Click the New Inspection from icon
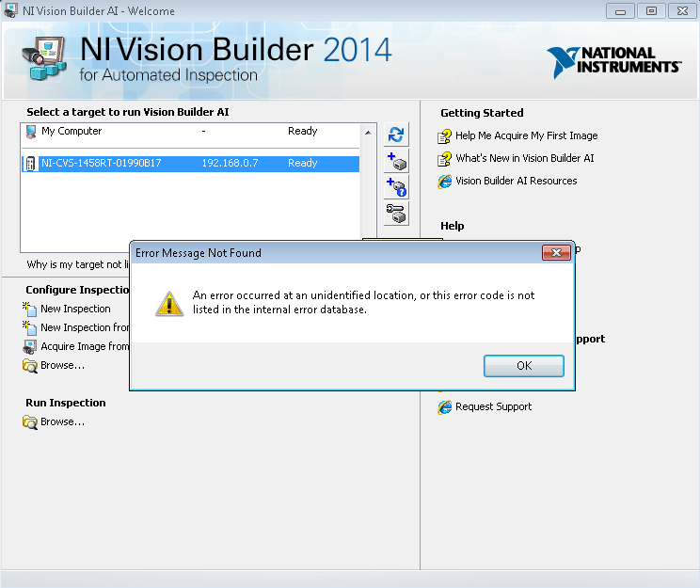Viewport: 700px width, 588px height. 29,327
